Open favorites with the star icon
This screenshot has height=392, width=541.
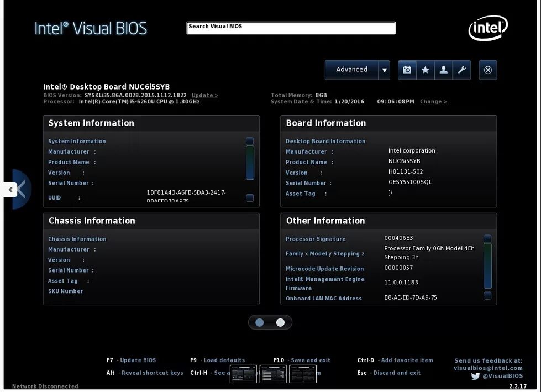[426, 70]
